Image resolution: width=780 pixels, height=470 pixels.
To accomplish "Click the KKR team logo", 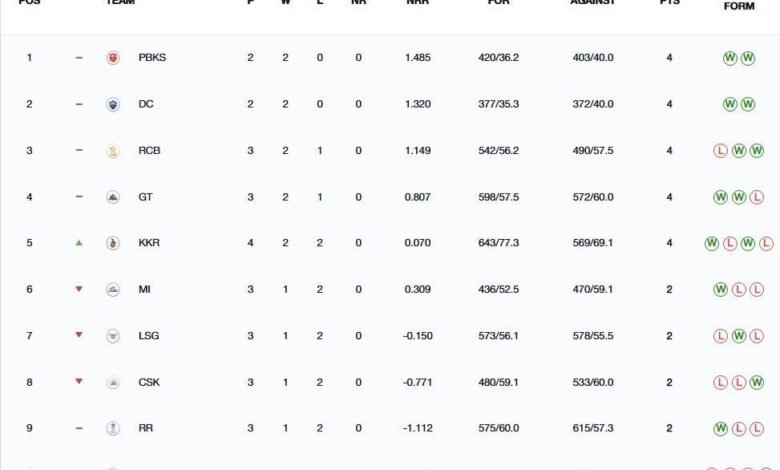I will (113, 243).
